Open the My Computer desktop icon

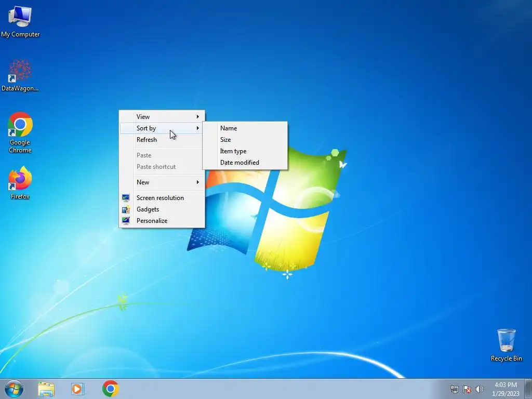click(x=20, y=21)
